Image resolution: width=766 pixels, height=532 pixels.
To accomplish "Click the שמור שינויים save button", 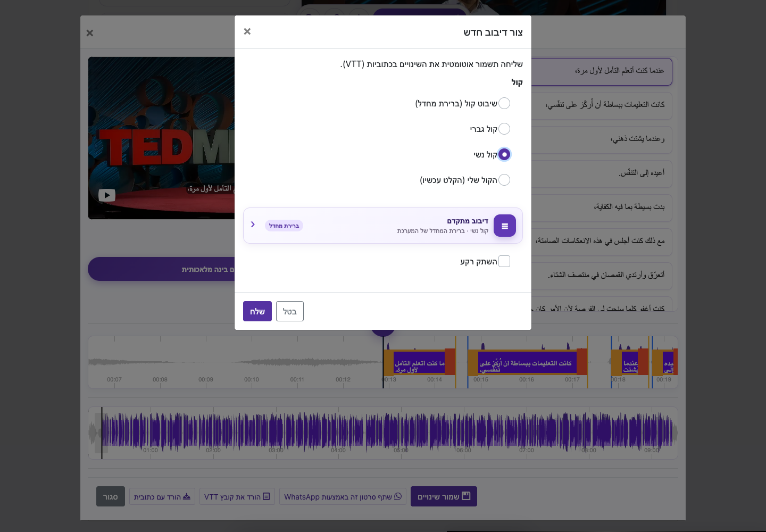I will pyautogui.click(x=444, y=496).
